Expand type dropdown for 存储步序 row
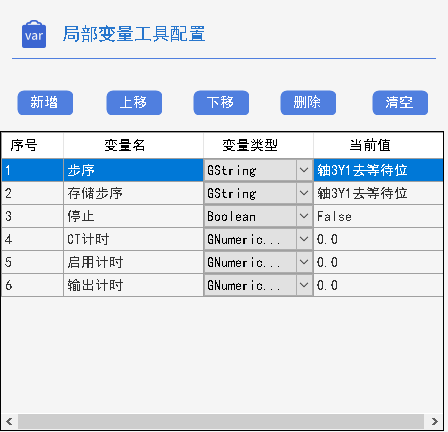Viewport: 448px width, 432px height. tap(304, 193)
